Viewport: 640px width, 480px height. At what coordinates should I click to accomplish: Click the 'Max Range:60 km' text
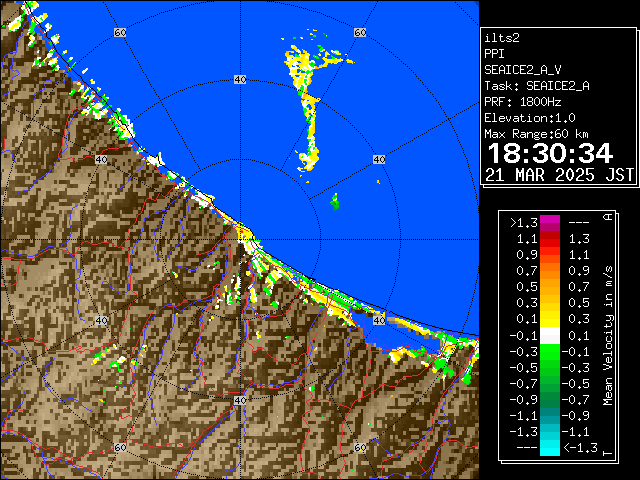coord(536,134)
